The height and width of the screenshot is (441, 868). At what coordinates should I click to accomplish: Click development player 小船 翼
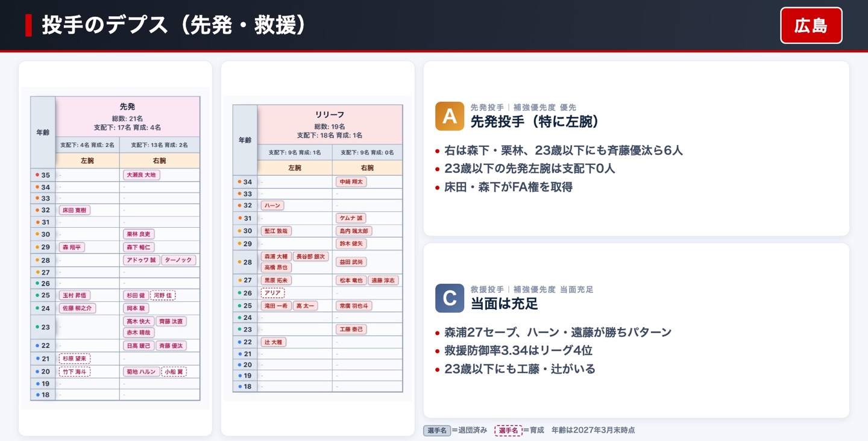point(174,372)
